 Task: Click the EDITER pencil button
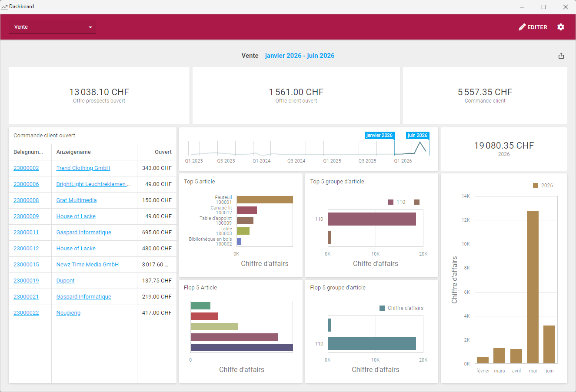pyautogui.click(x=533, y=27)
